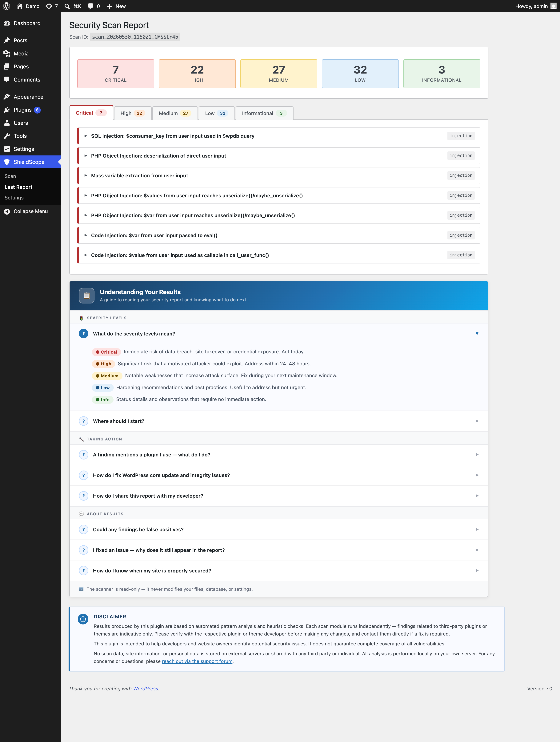Click the Critical severity pill in legend
560x742 pixels.
[106, 352]
